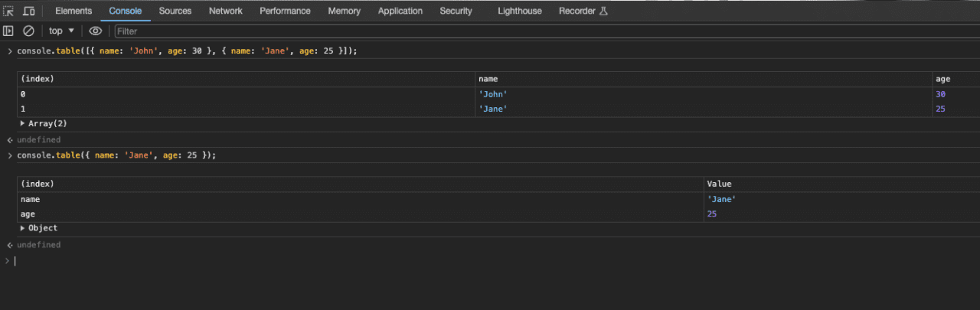
Task: Create live expression with the eye icon
Action: 96,31
